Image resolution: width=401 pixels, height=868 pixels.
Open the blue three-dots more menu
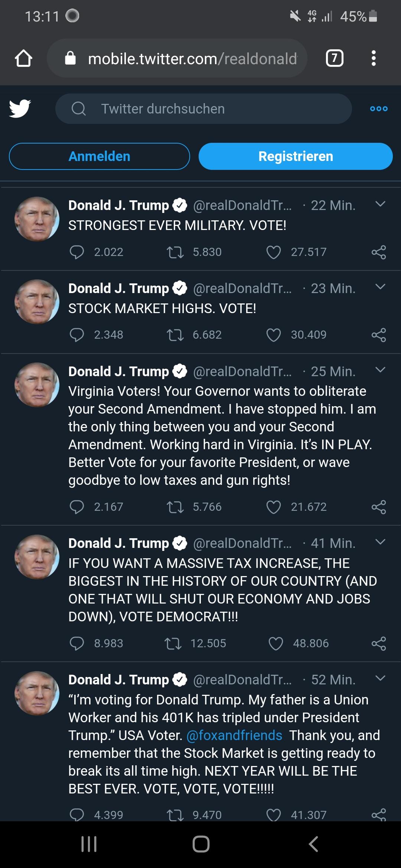coord(379,109)
